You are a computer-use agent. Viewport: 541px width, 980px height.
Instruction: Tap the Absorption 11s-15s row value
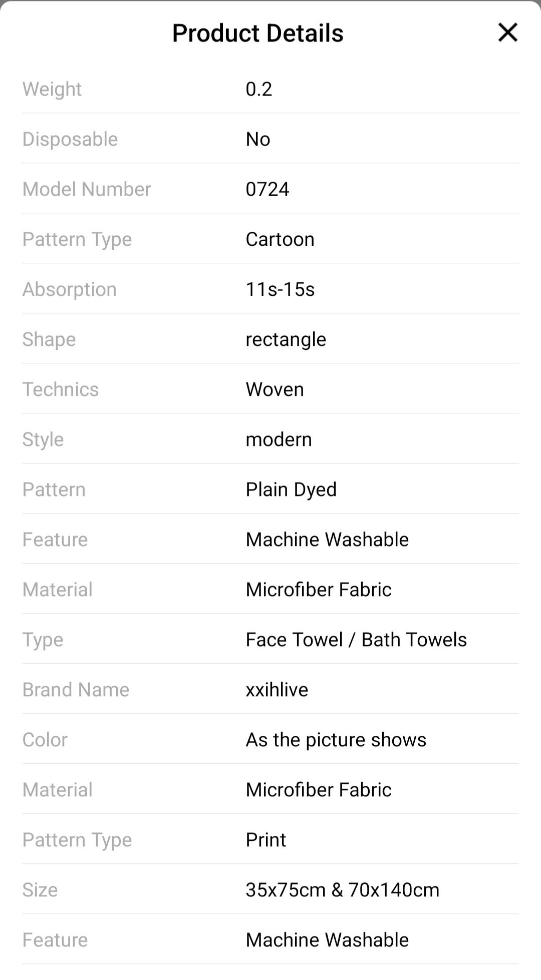coord(280,289)
